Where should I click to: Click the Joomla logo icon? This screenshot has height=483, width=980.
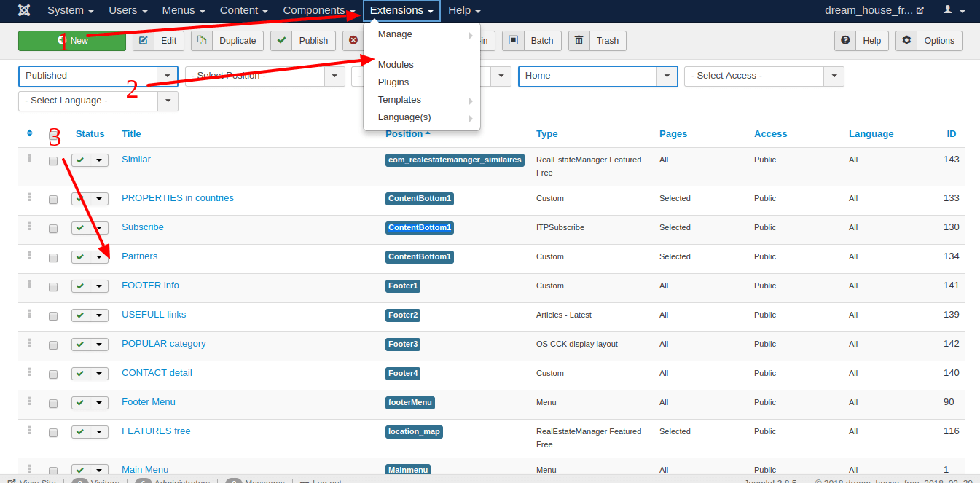[24, 10]
